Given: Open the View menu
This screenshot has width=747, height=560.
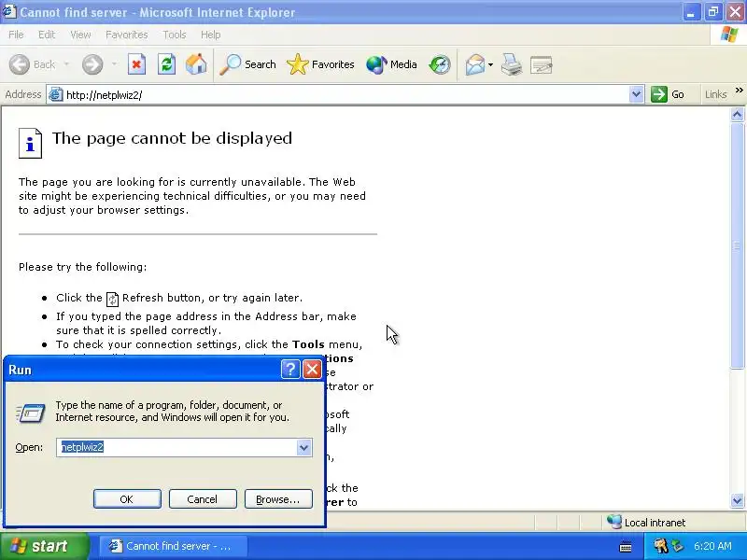Looking at the screenshot, I should tap(80, 35).
